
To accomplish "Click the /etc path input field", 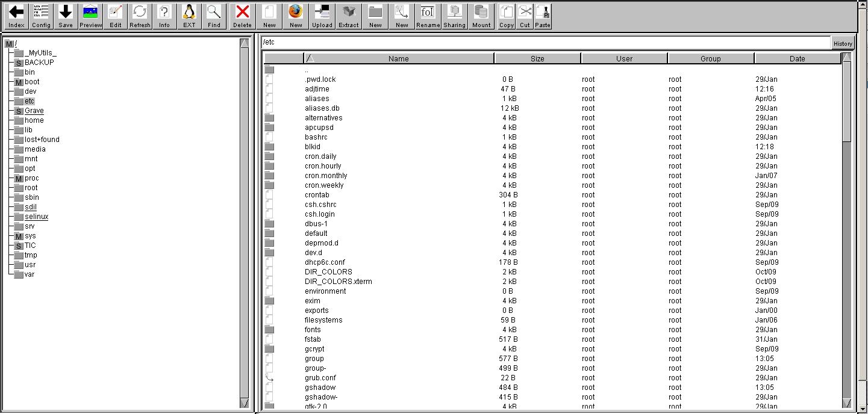I will click(x=546, y=43).
